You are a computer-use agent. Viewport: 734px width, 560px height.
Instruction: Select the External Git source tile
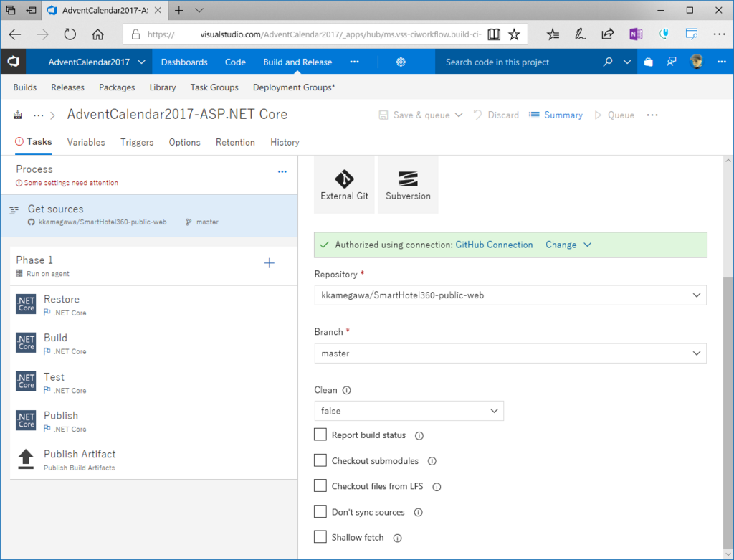point(344,185)
